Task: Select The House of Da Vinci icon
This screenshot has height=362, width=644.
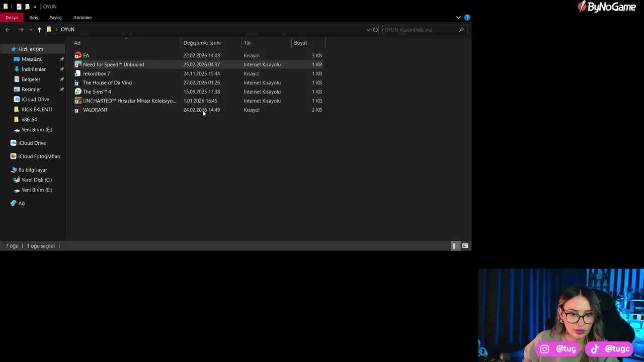Action: click(78, 82)
